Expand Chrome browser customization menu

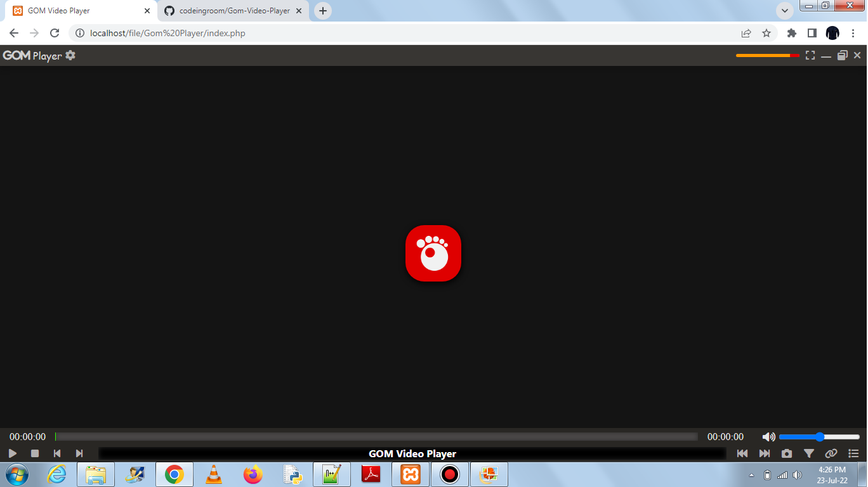point(785,11)
